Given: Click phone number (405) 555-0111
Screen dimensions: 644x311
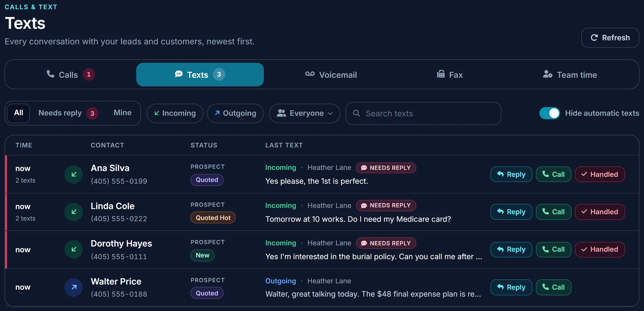Looking at the screenshot, I should (x=119, y=257).
